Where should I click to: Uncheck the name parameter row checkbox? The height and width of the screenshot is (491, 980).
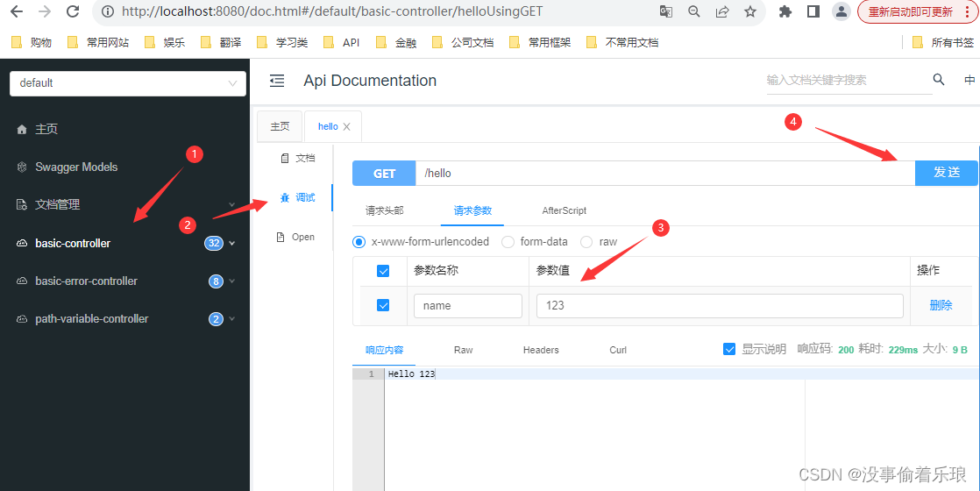click(x=383, y=305)
